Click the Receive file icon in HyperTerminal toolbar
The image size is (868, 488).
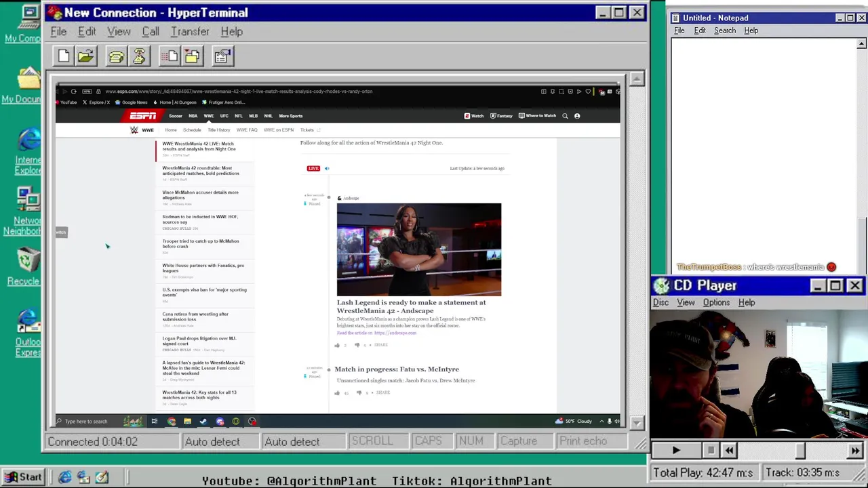click(192, 56)
